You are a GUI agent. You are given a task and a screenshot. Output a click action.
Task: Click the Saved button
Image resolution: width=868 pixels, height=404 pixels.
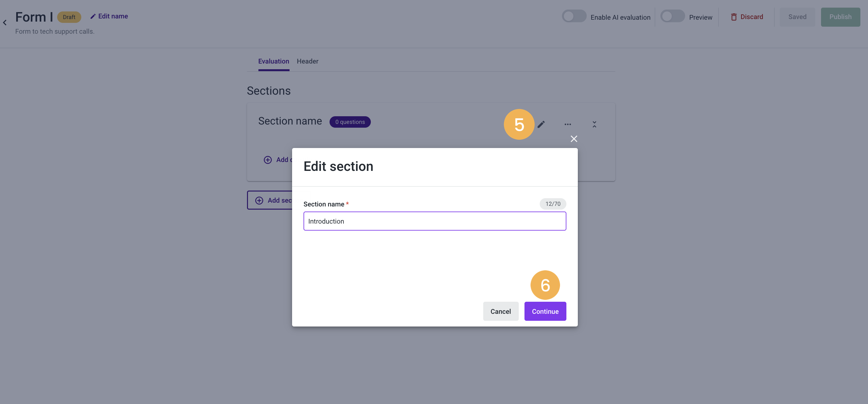797,17
